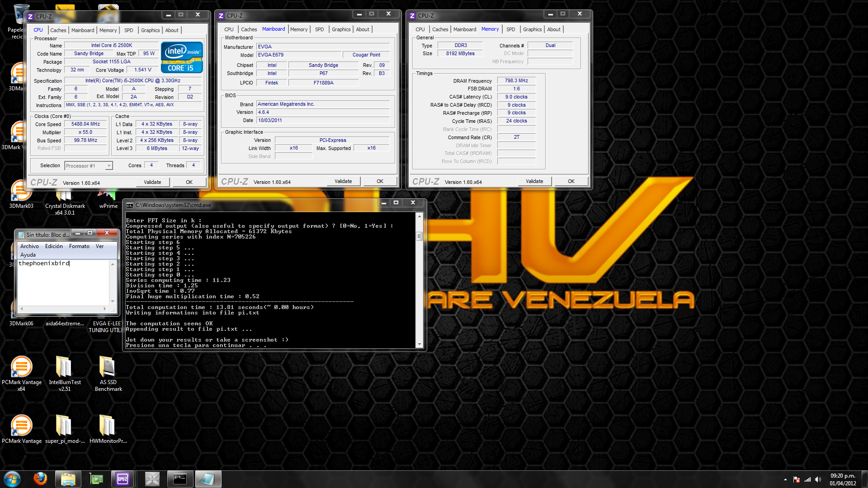
Task: Open the Ayuda menu in Notepad
Action: coord(28,255)
